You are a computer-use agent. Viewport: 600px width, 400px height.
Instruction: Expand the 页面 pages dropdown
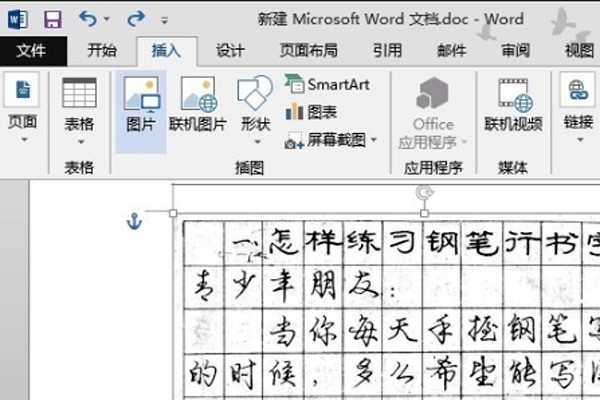click(x=22, y=141)
